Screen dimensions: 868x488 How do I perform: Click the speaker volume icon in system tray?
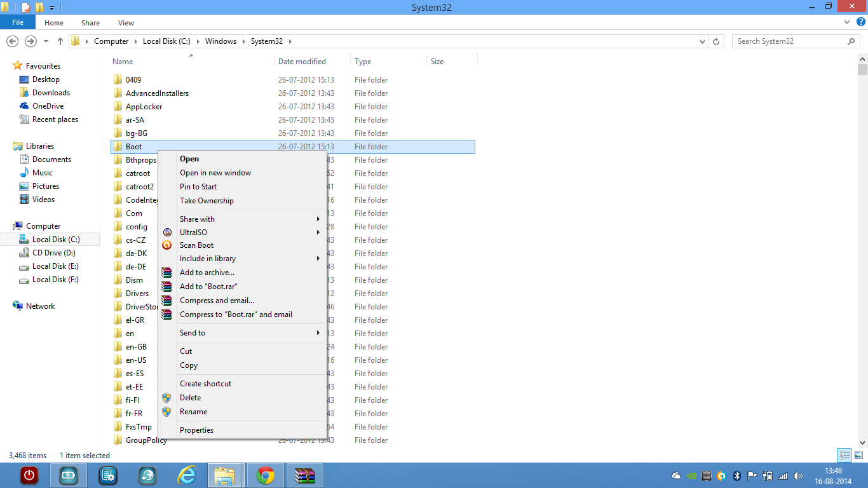point(798,475)
